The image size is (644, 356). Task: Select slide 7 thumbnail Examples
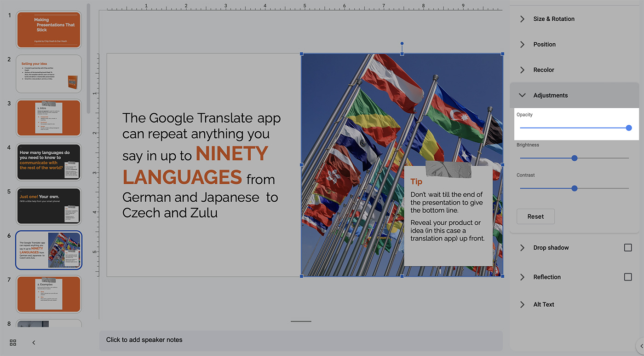(49, 294)
